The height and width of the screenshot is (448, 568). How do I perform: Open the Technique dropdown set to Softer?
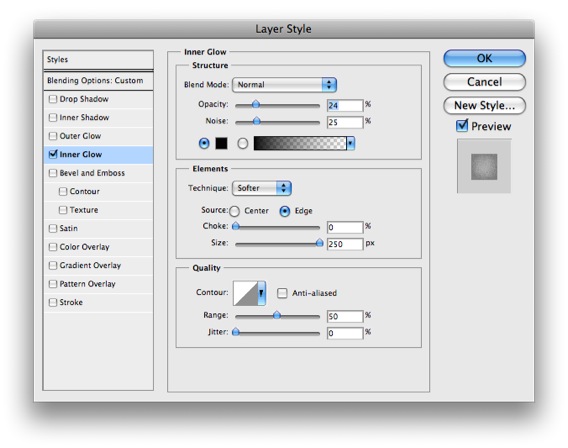click(262, 188)
